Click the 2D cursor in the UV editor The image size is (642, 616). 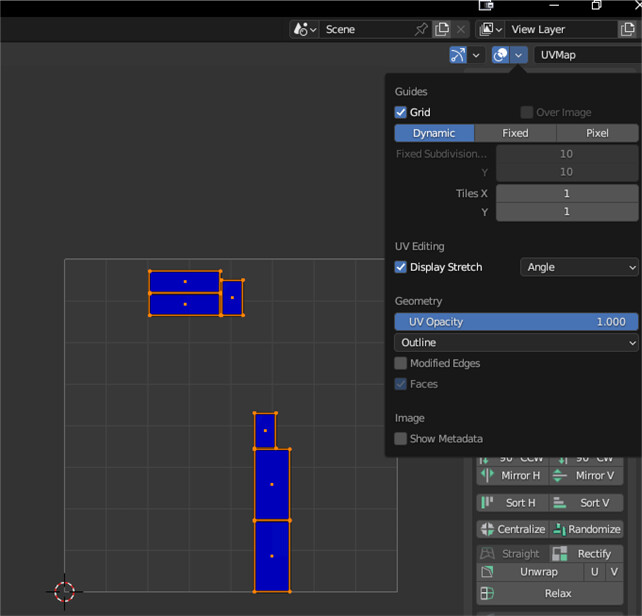[64, 591]
